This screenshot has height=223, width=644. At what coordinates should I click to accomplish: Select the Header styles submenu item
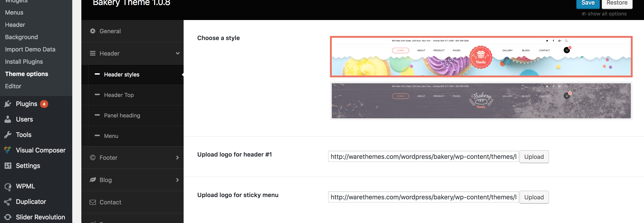point(136,75)
